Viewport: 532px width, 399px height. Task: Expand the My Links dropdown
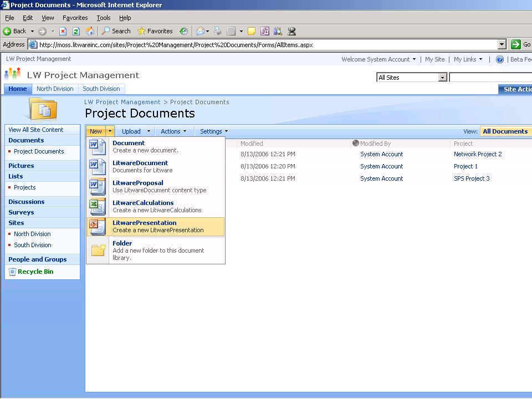click(x=468, y=59)
